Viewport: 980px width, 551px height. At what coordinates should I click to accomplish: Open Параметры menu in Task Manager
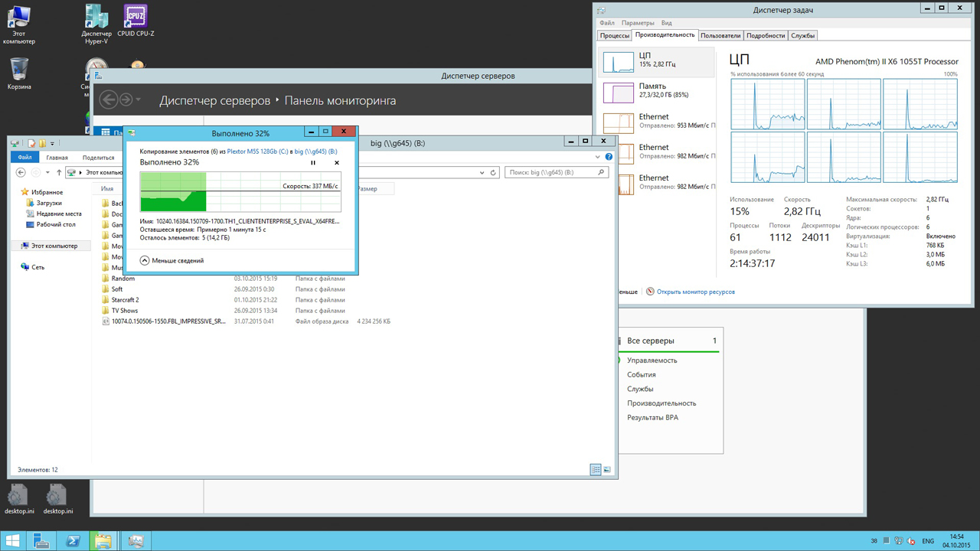[x=638, y=23]
